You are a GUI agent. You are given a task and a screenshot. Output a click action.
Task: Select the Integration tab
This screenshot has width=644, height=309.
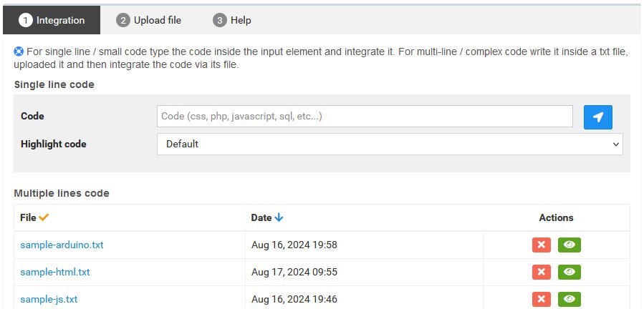[x=52, y=20]
